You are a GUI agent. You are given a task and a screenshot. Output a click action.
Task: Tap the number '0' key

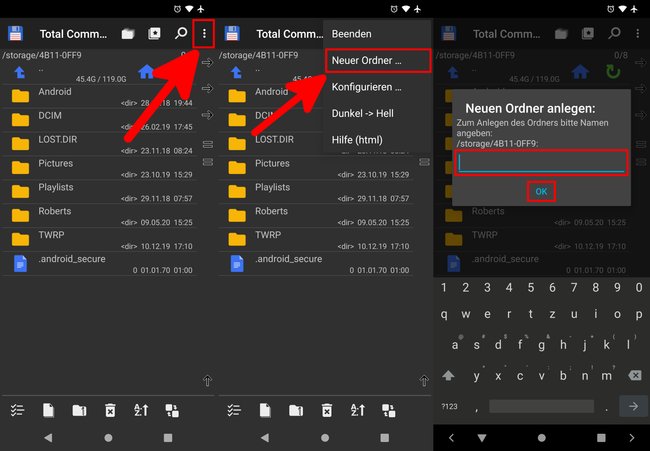(x=639, y=287)
